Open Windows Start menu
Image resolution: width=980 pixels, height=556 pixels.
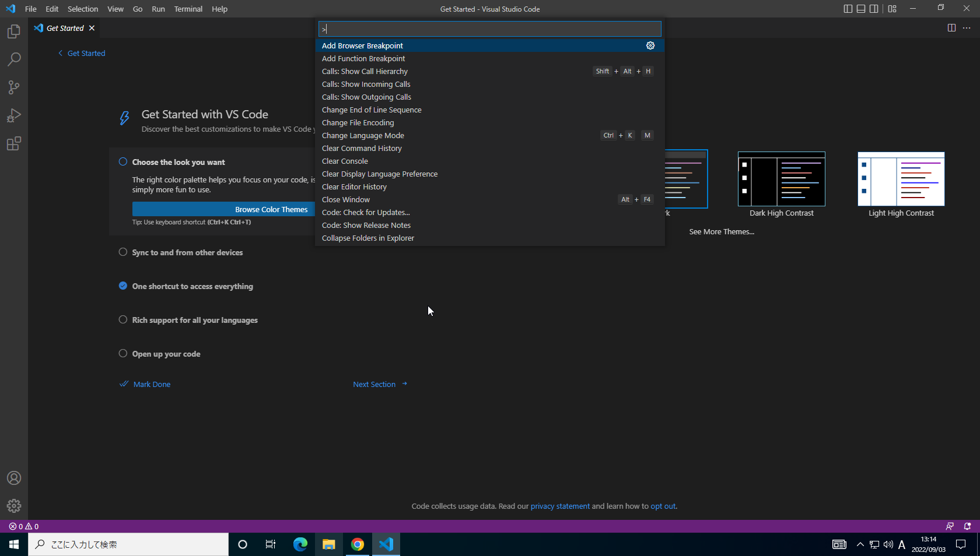[x=14, y=544]
